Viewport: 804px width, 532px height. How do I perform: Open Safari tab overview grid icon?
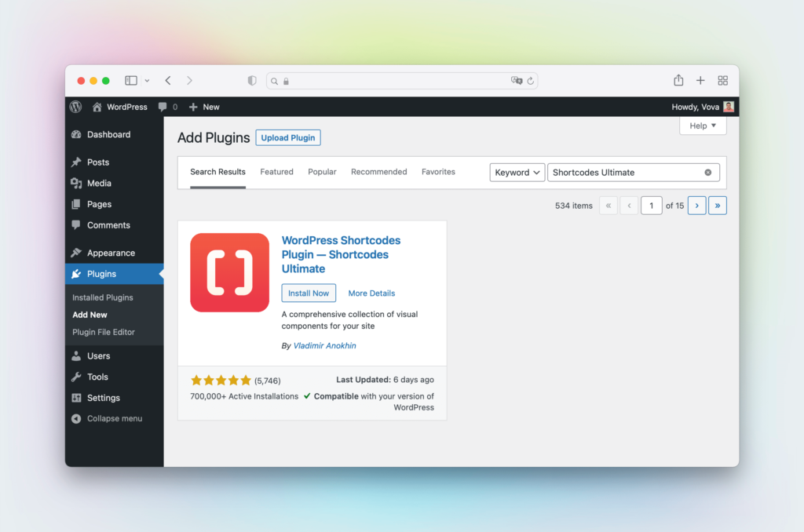point(722,81)
